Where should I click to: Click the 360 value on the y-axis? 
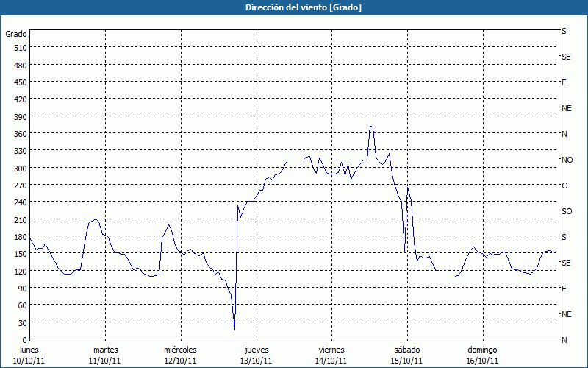[20, 134]
